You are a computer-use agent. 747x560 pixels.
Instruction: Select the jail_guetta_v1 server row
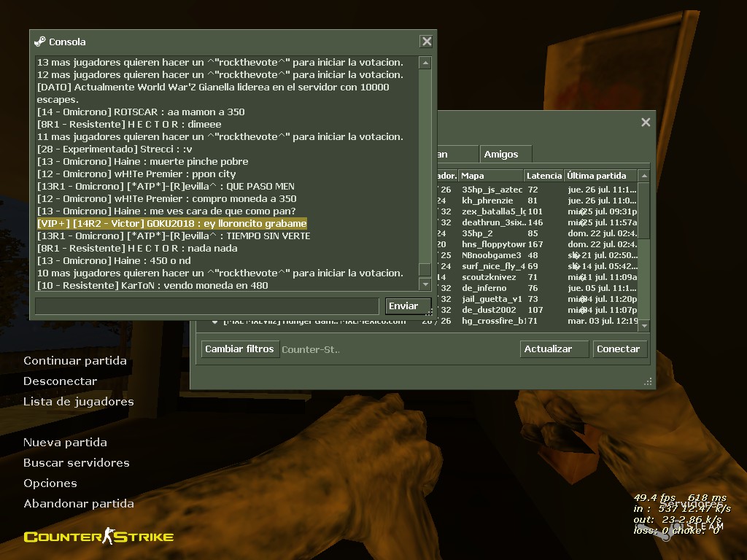pyautogui.click(x=537, y=299)
